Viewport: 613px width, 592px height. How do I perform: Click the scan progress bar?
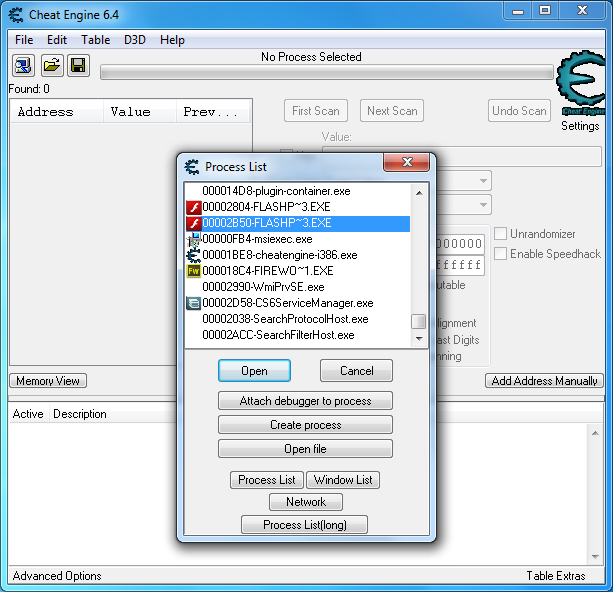tap(327, 72)
